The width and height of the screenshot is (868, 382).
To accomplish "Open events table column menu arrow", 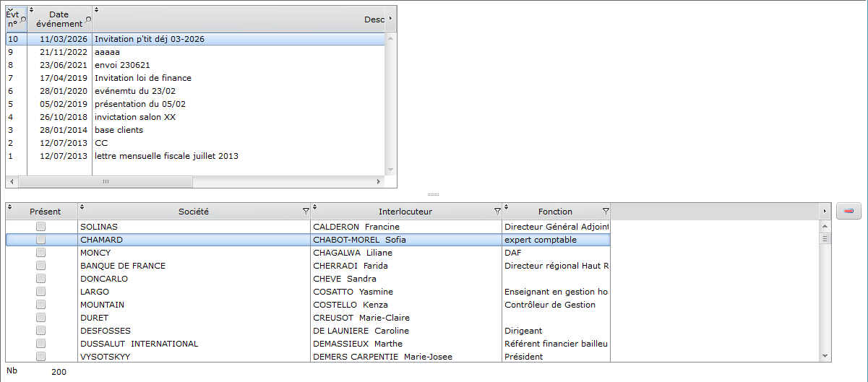I will [x=390, y=18].
